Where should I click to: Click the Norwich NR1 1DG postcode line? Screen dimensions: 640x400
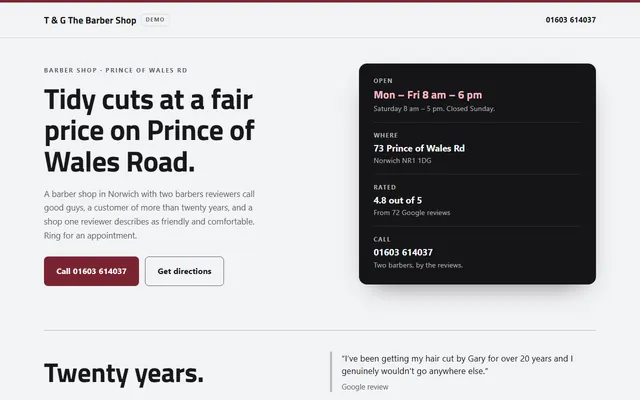click(402, 160)
